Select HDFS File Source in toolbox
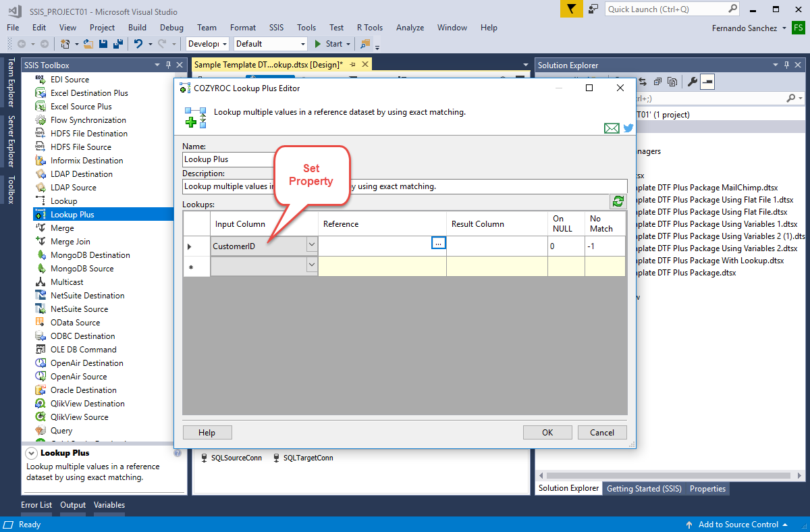 click(80, 147)
